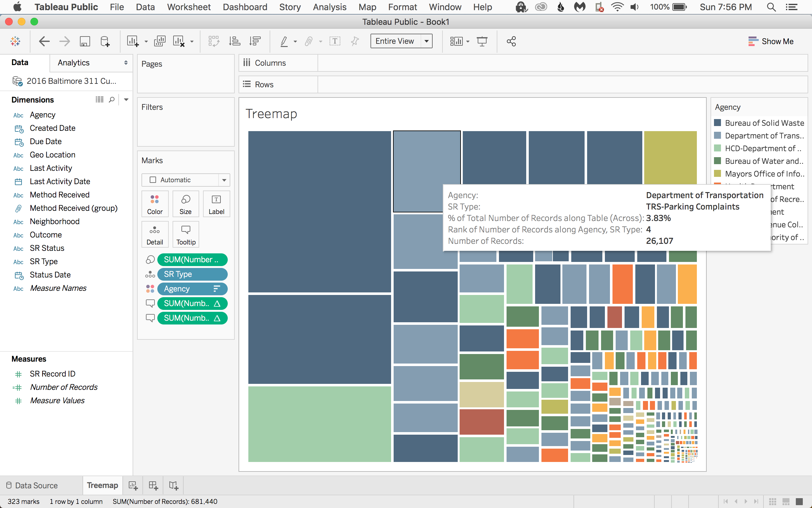Switch to sheet sorter view icon

click(x=773, y=502)
